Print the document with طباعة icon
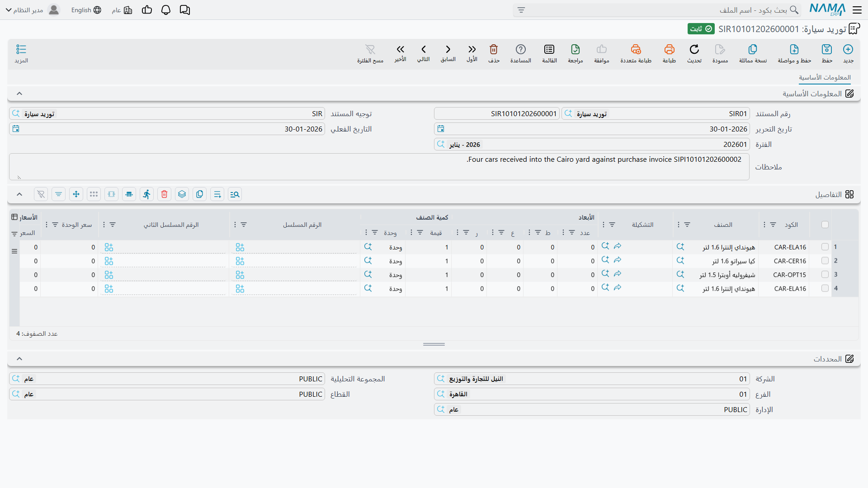868x488 pixels. pyautogui.click(x=669, y=49)
